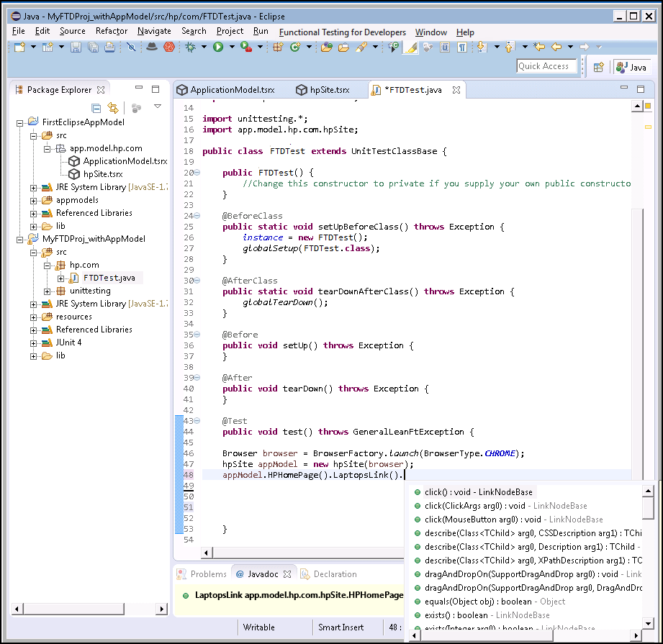Click the editor's horizontal scrollbar
Image resolution: width=663 pixels, height=644 pixels.
pos(302,553)
